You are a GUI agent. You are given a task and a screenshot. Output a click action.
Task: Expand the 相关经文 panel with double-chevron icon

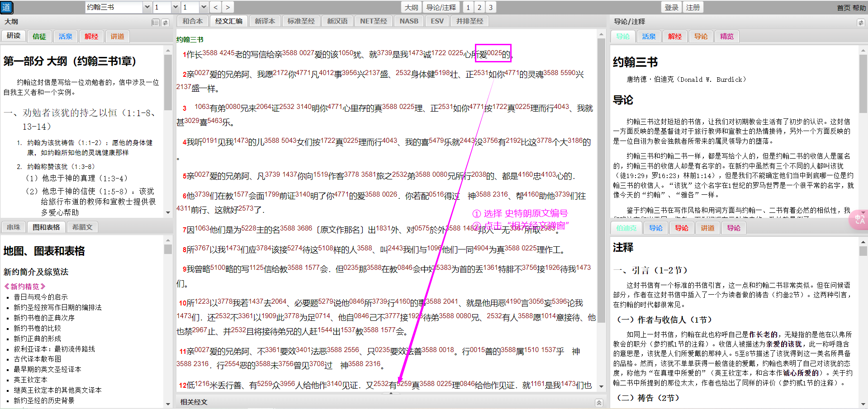tap(599, 402)
